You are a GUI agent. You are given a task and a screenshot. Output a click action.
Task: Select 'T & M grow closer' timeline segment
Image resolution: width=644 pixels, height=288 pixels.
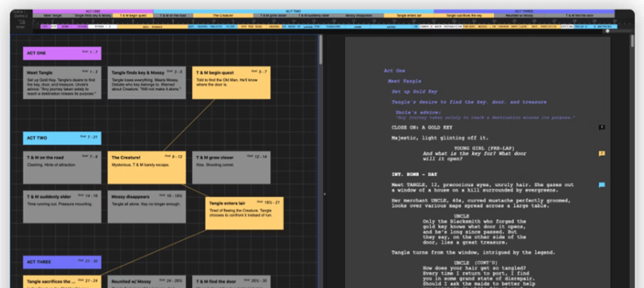tap(274, 15)
